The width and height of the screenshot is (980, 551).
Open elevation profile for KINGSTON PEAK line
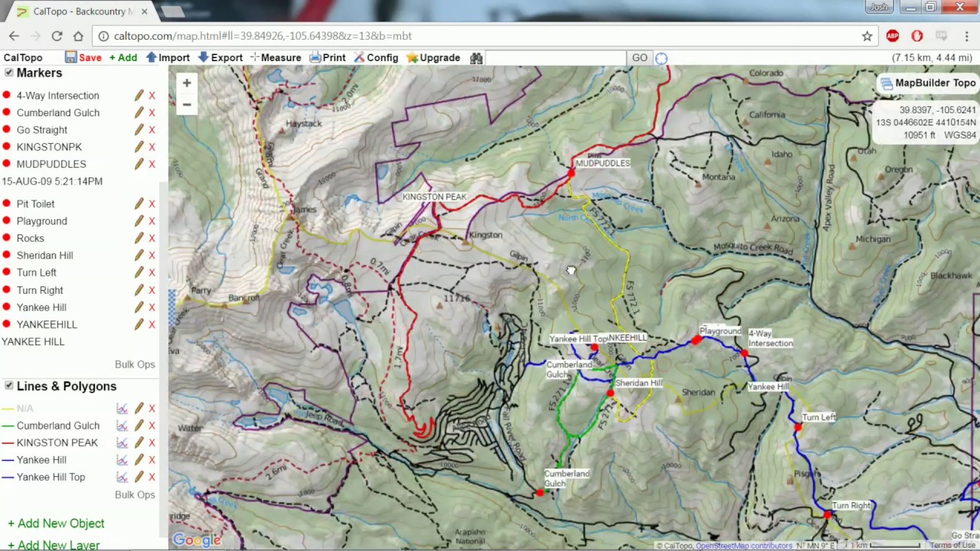pyautogui.click(x=122, y=442)
